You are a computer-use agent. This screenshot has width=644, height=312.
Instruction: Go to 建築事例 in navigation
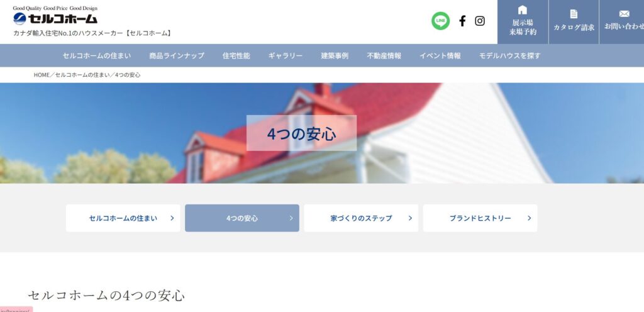[x=335, y=56]
